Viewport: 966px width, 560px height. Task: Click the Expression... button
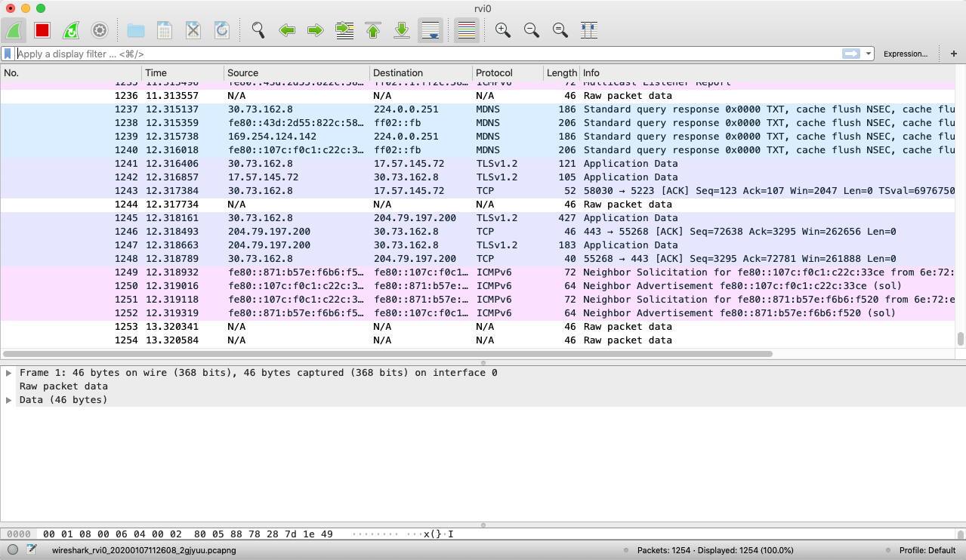(x=905, y=54)
